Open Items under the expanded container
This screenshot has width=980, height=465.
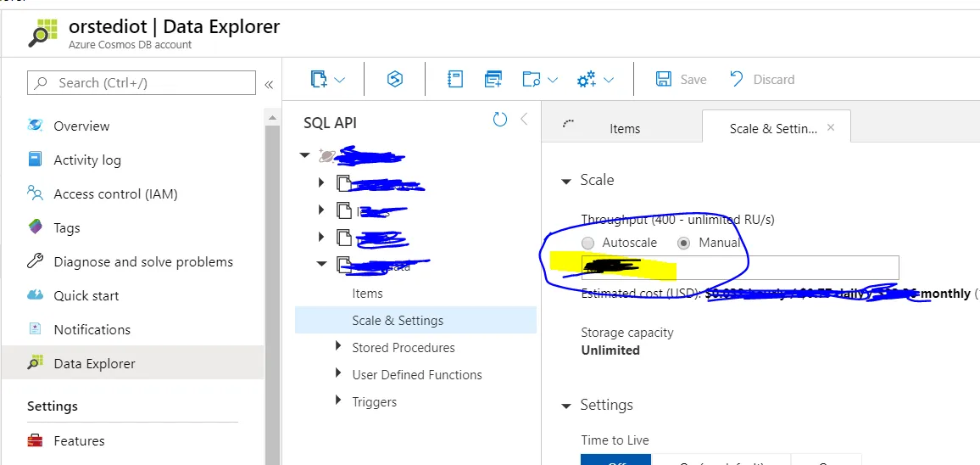click(368, 293)
